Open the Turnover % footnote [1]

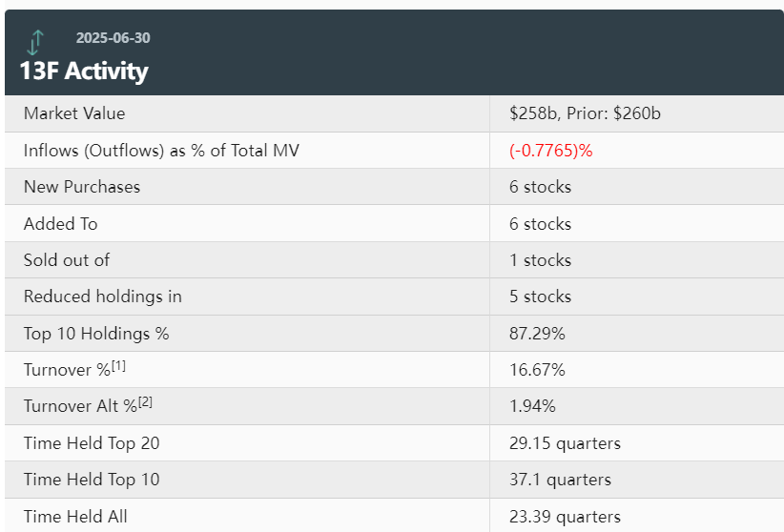(118, 365)
